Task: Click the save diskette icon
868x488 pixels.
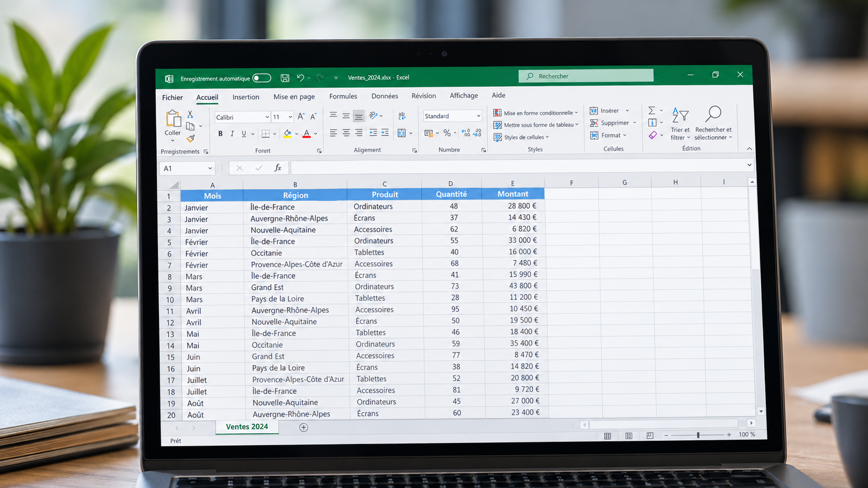Action: [285, 78]
